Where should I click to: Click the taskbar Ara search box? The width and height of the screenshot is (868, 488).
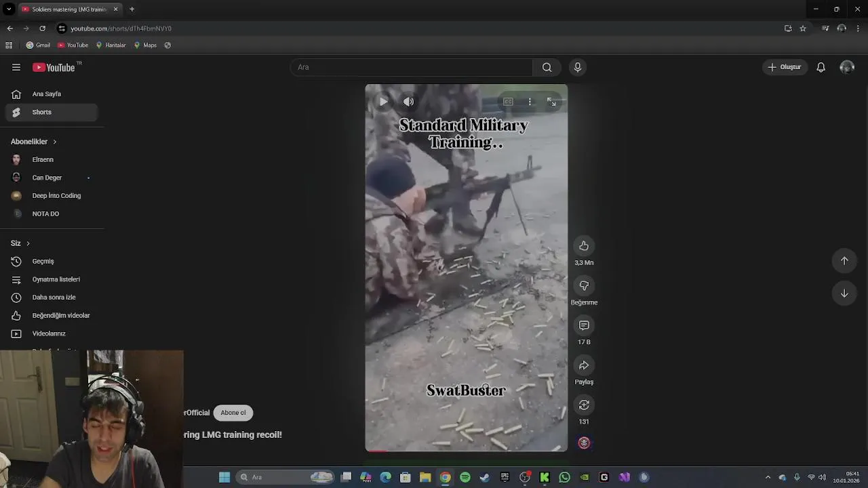click(286, 477)
